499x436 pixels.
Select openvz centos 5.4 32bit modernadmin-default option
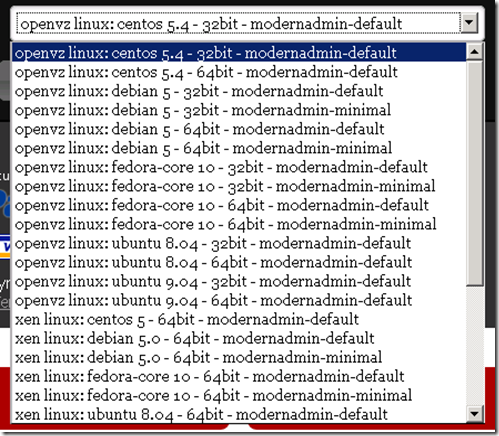[239, 53]
